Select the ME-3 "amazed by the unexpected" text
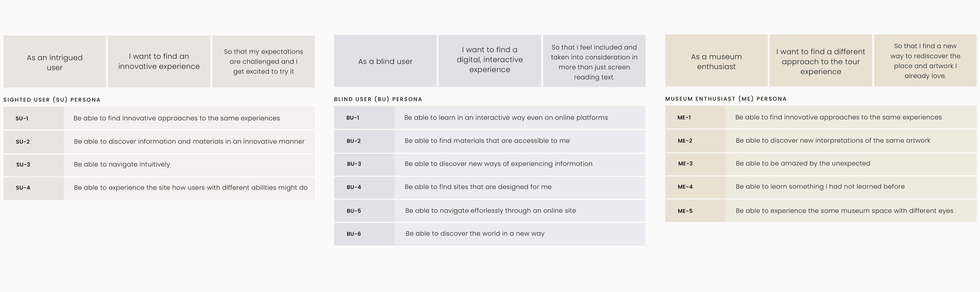The width and height of the screenshot is (980, 292). tap(803, 164)
